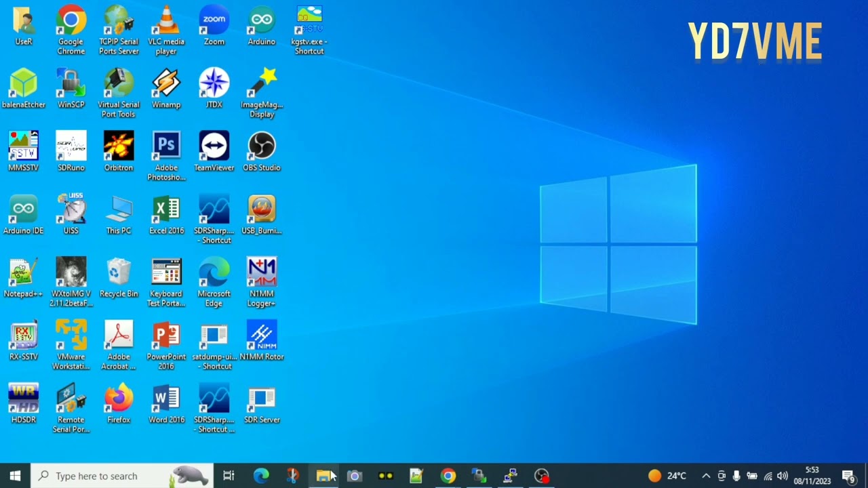Image resolution: width=868 pixels, height=488 pixels.
Task: Select the N1MM Rotor icon
Action: [x=262, y=341]
